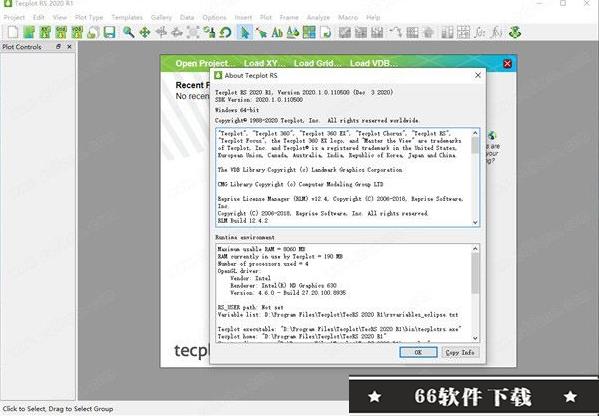The width and height of the screenshot is (599, 416).
Task: Close the welcome screen with red X
Action: click(507, 63)
